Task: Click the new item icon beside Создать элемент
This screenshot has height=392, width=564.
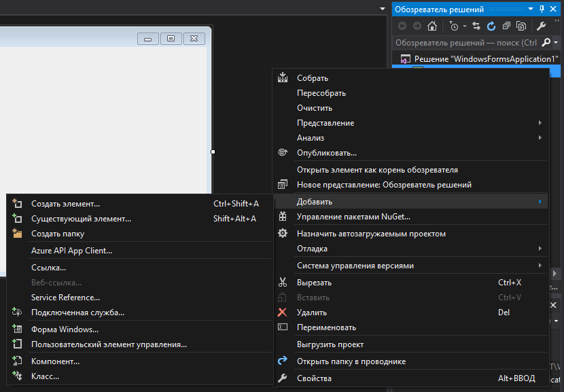Action: pyautogui.click(x=17, y=204)
